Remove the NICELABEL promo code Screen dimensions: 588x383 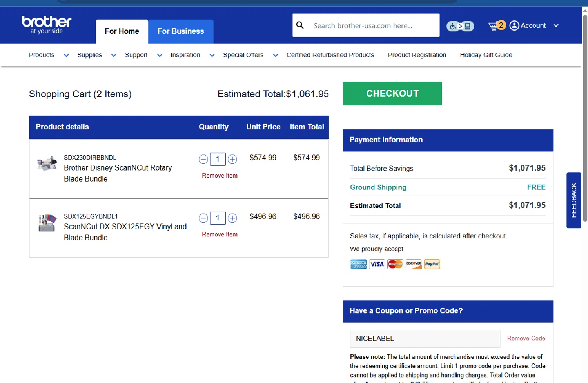click(x=526, y=338)
